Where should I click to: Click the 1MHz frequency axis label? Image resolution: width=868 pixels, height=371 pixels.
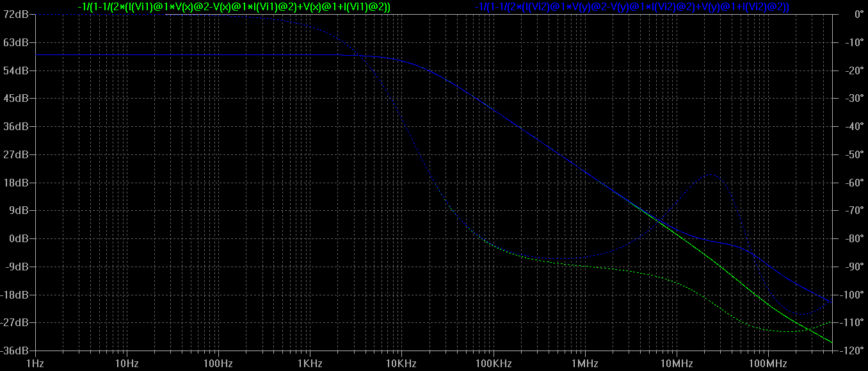[x=584, y=364]
